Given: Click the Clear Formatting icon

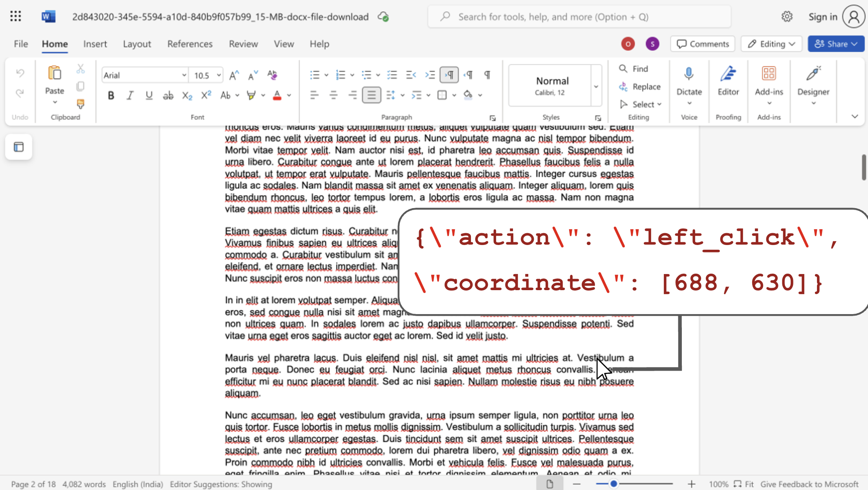Looking at the screenshot, I should click(x=272, y=75).
